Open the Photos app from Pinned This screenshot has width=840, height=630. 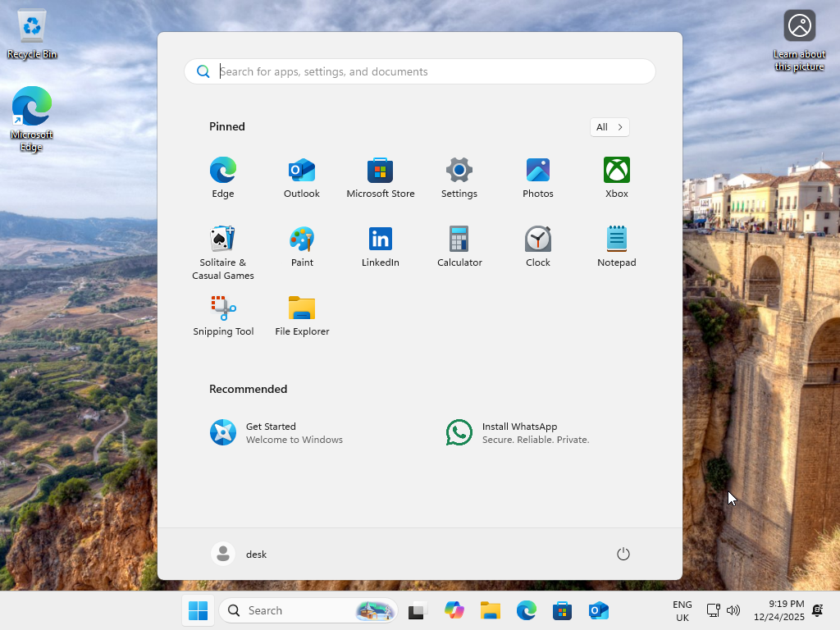click(538, 176)
